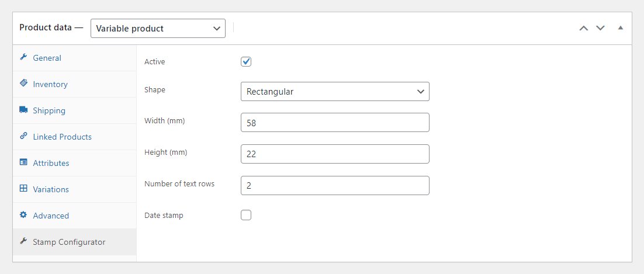Move the Product data panel up
The height and width of the screenshot is (274, 644).
click(x=583, y=28)
